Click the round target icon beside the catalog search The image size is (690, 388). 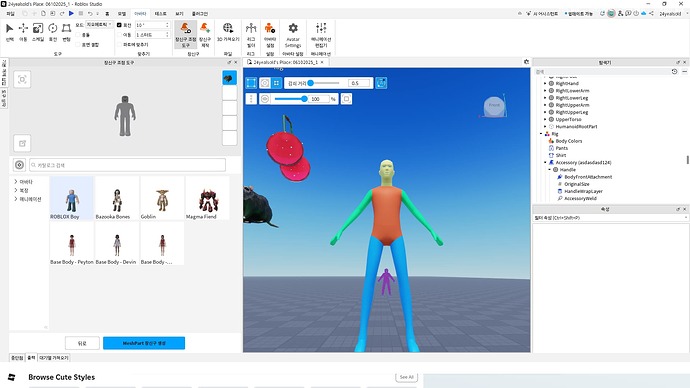[19, 165]
